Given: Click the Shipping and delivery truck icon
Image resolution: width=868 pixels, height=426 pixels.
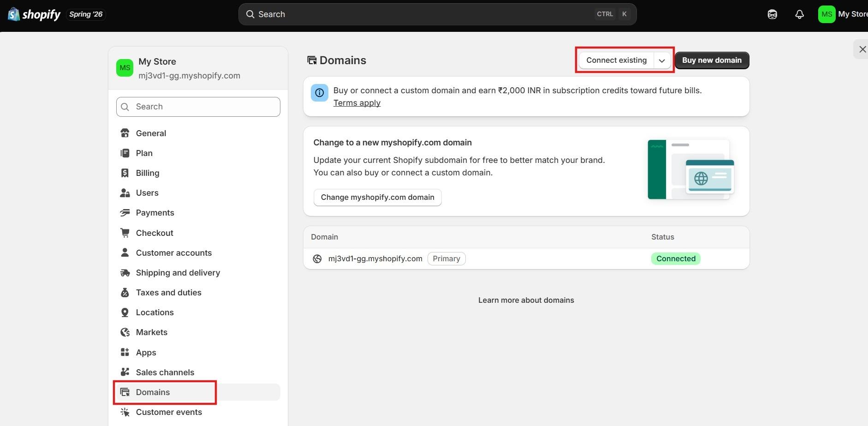Looking at the screenshot, I should (x=125, y=273).
